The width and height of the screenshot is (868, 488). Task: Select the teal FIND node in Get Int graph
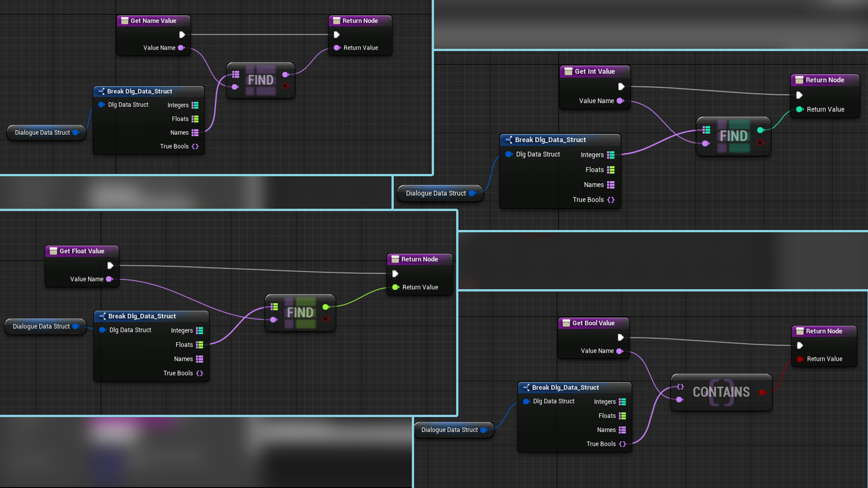pyautogui.click(x=733, y=136)
